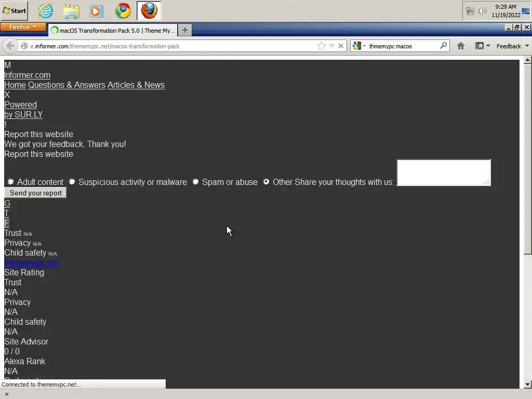
Task: Click the page scrollbar down arrow
Action: coord(527,384)
